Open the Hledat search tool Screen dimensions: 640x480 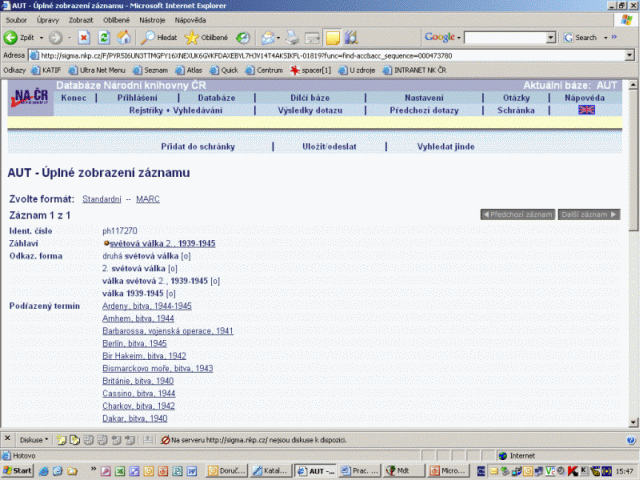[x=159, y=38]
